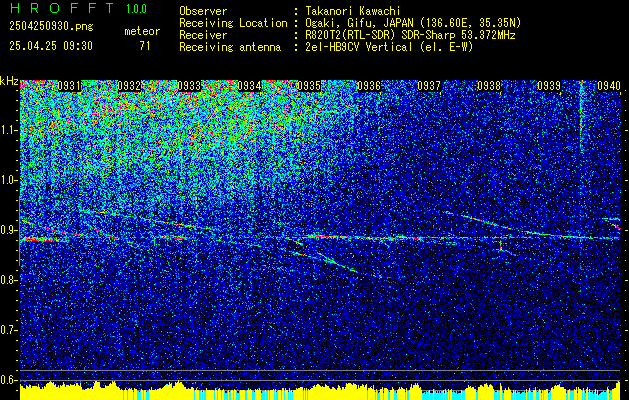Click the kHz axis unit label

pyautogui.click(x=9, y=81)
